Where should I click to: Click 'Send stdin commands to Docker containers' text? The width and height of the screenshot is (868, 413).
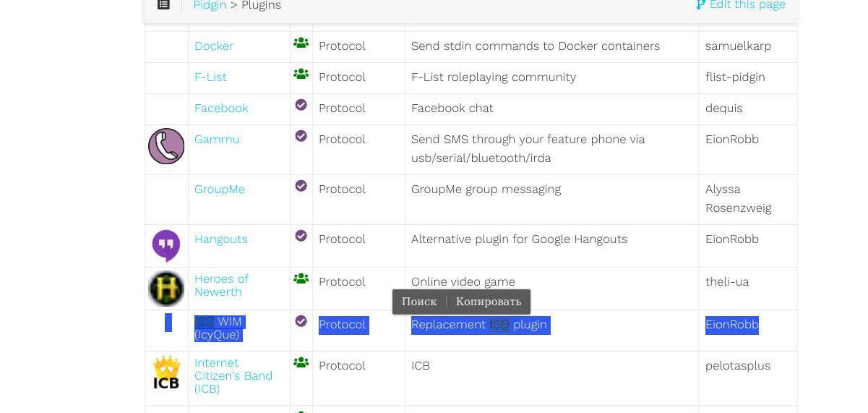click(x=536, y=46)
